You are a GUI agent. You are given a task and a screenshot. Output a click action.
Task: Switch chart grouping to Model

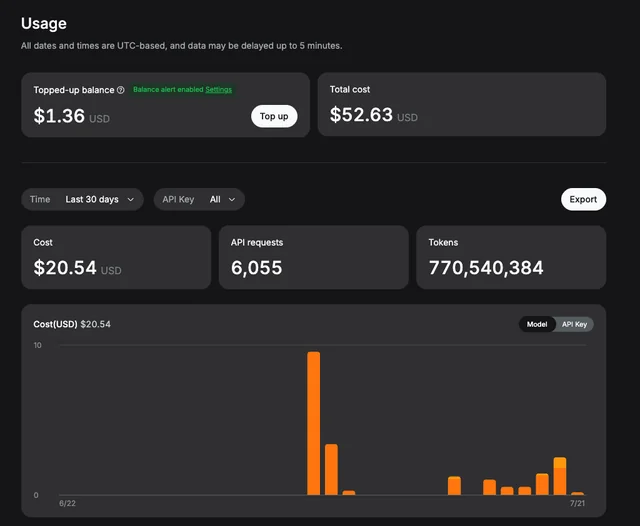coord(537,324)
